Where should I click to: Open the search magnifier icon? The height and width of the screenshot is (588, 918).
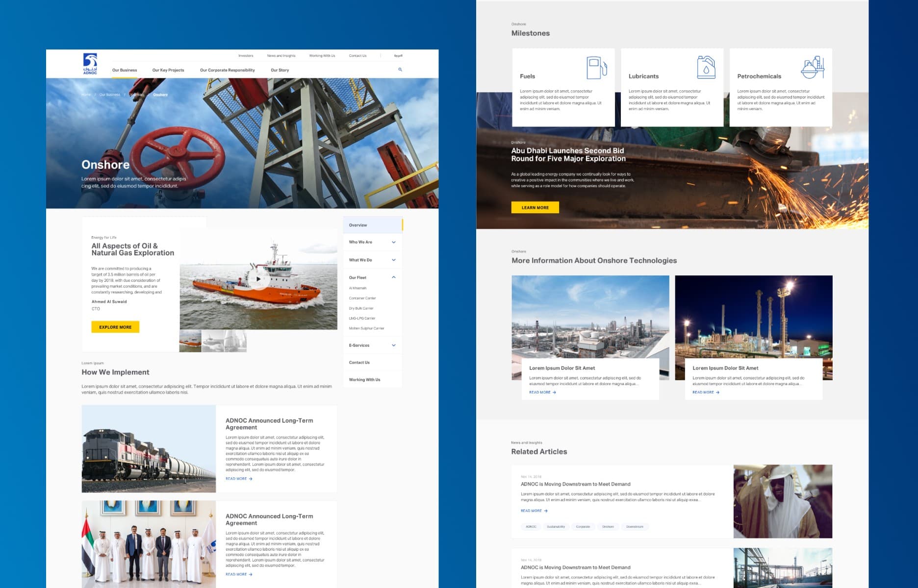[400, 70]
